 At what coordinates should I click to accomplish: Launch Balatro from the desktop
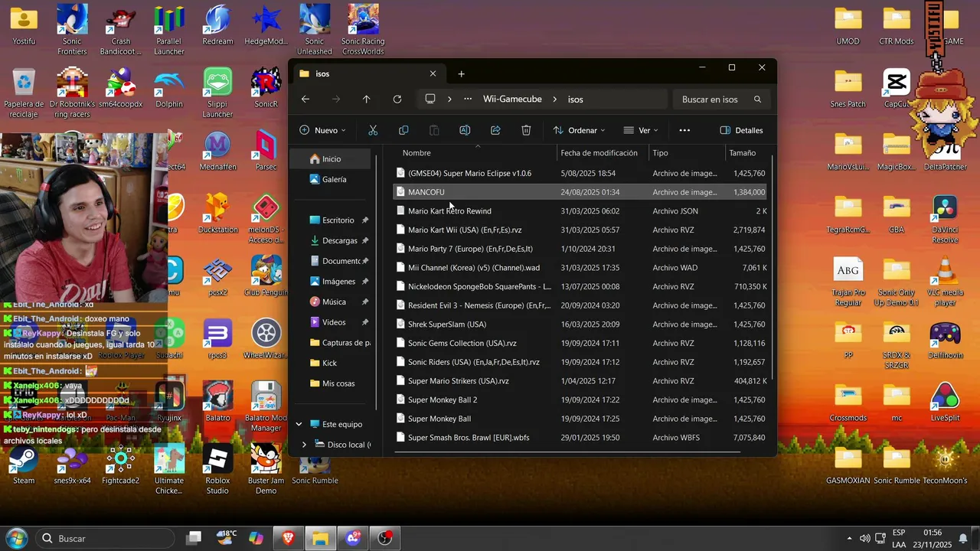(x=217, y=403)
